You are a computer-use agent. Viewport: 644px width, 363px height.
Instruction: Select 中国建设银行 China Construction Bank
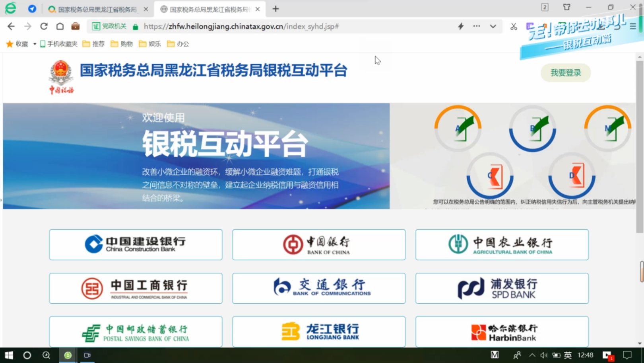pos(136,244)
